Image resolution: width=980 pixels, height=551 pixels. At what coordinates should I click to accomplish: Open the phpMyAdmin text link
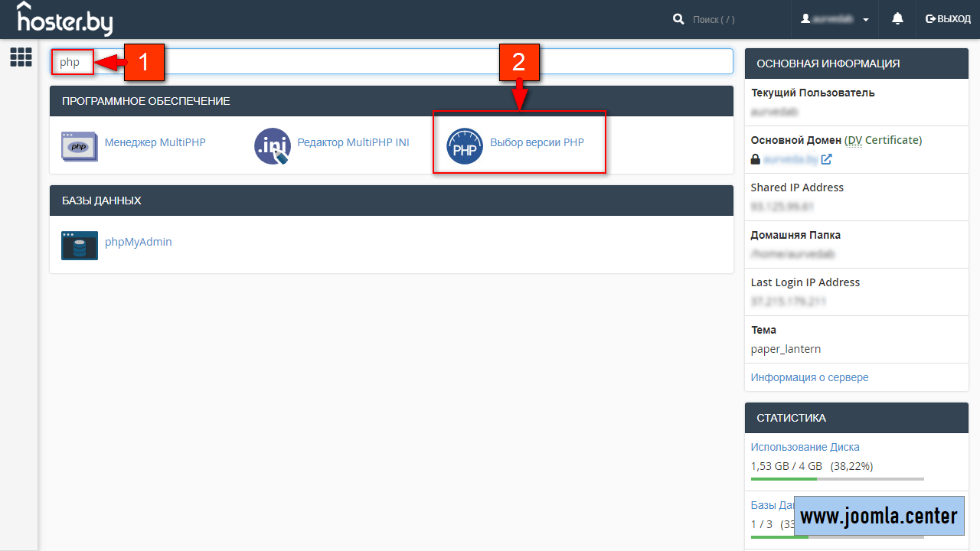pos(138,242)
